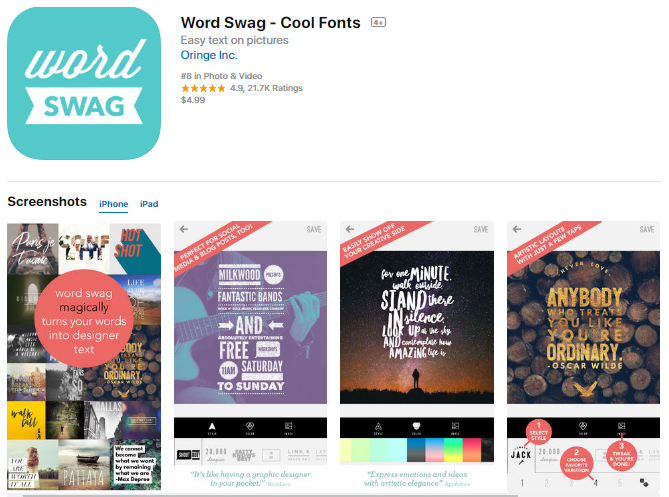Screen dimensions: 669x497
Task: Select the color icon in Milkwood screenshot toolbar
Action: (x=250, y=427)
